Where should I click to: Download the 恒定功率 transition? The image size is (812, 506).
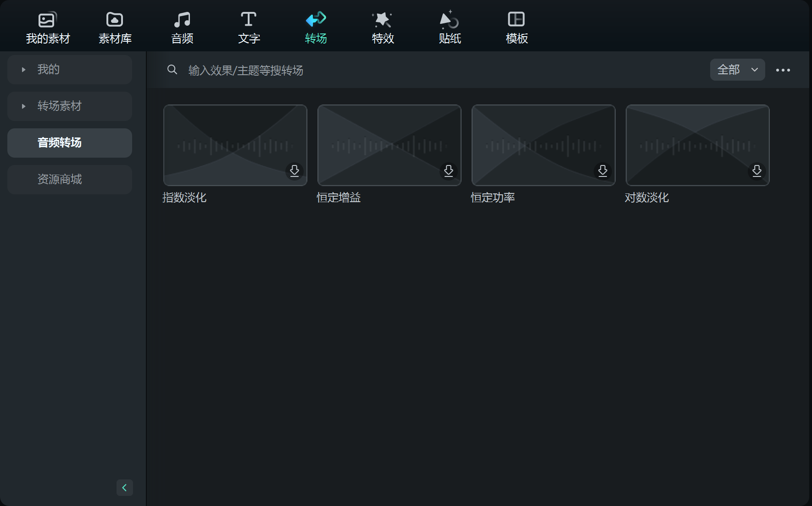pos(603,171)
